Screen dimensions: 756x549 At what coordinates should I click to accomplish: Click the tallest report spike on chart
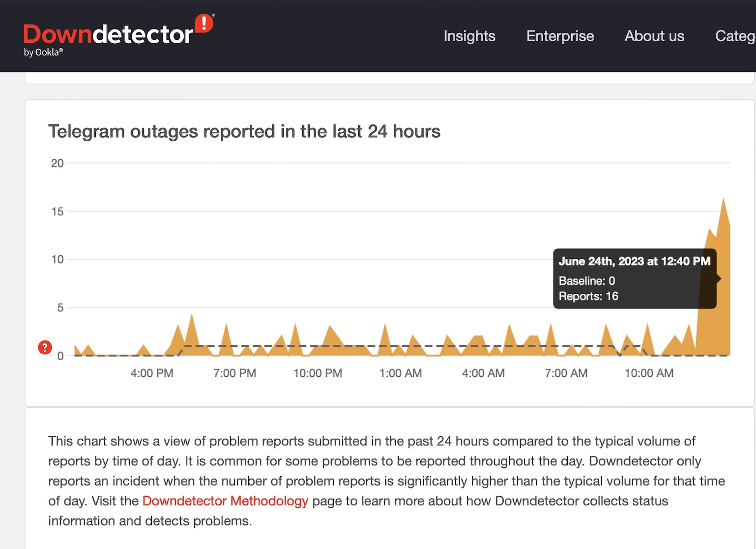click(x=723, y=202)
